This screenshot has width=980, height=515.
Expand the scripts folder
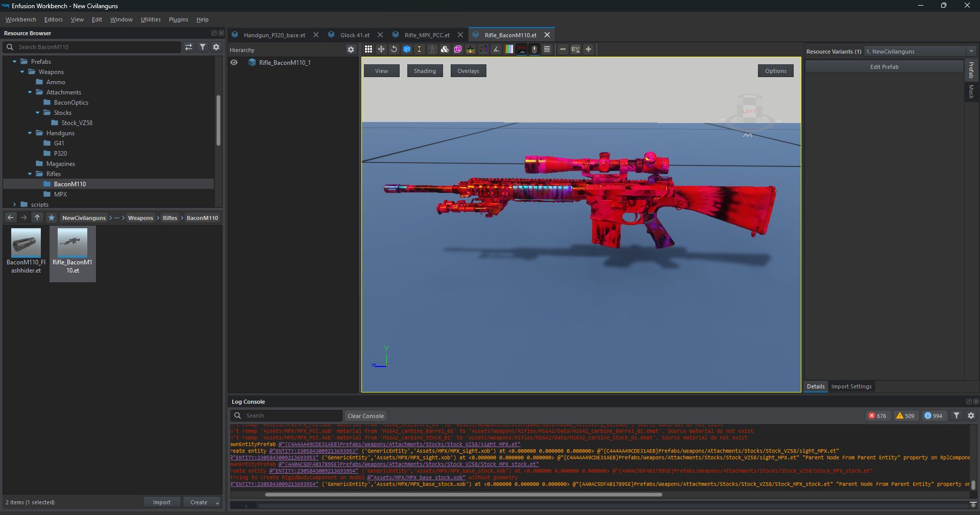point(14,205)
